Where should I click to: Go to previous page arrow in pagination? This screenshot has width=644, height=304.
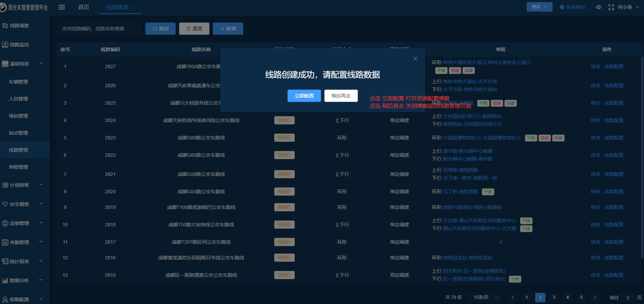point(513,297)
